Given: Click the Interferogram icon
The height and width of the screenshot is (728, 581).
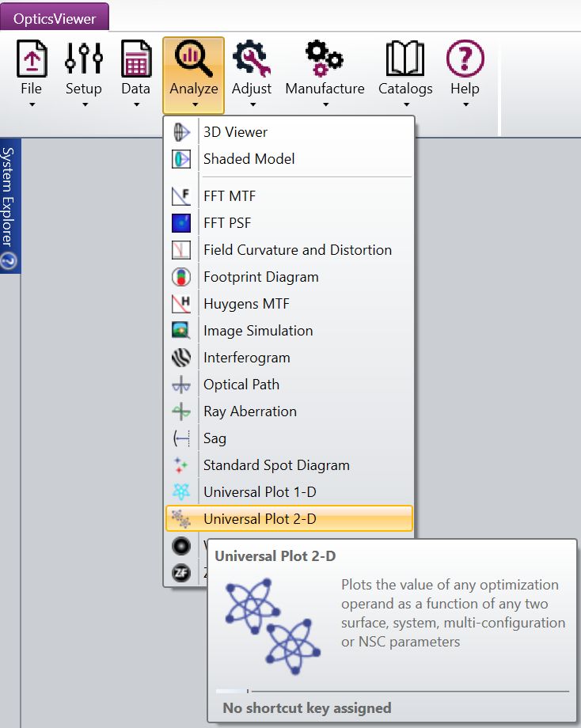Looking at the screenshot, I should pyautogui.click(x=181, y=358).
